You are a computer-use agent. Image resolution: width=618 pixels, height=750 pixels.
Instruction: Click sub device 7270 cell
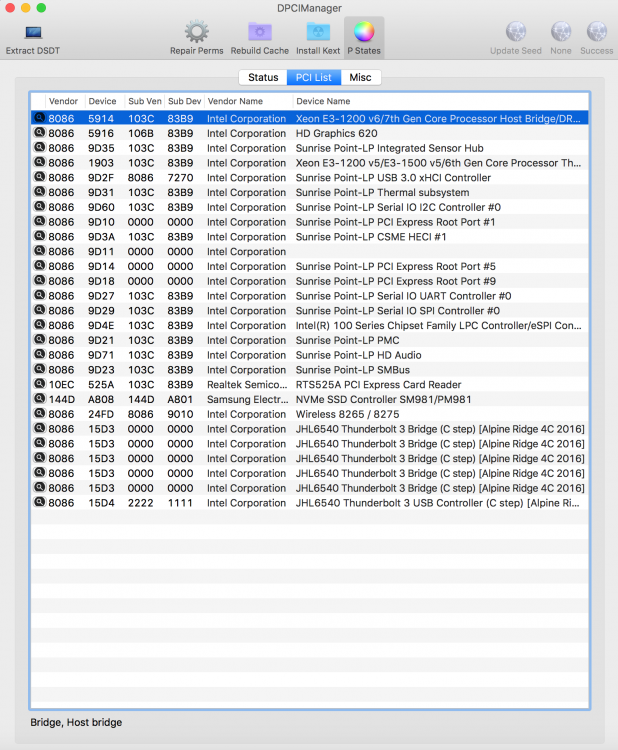point(180,177)
